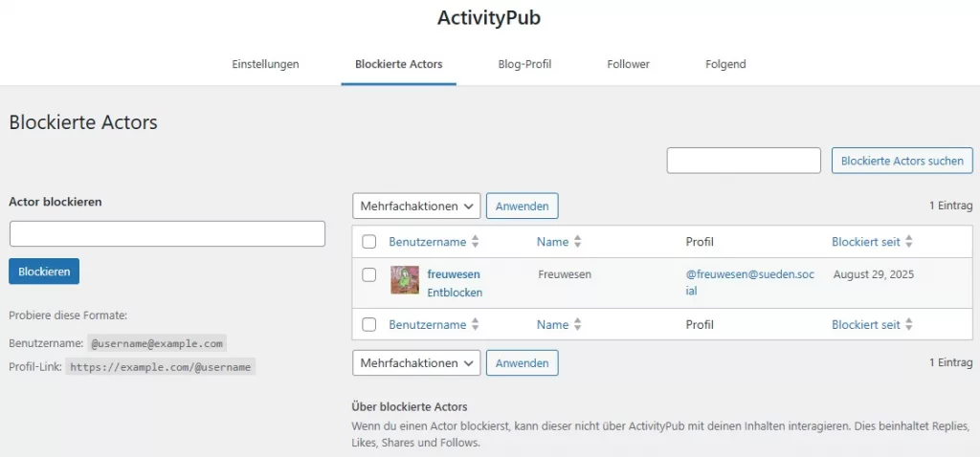Tick the select-all checkbox in table header
Image resolution: width=980 pixels, height=457 pixels.
(x=368, y=242)
